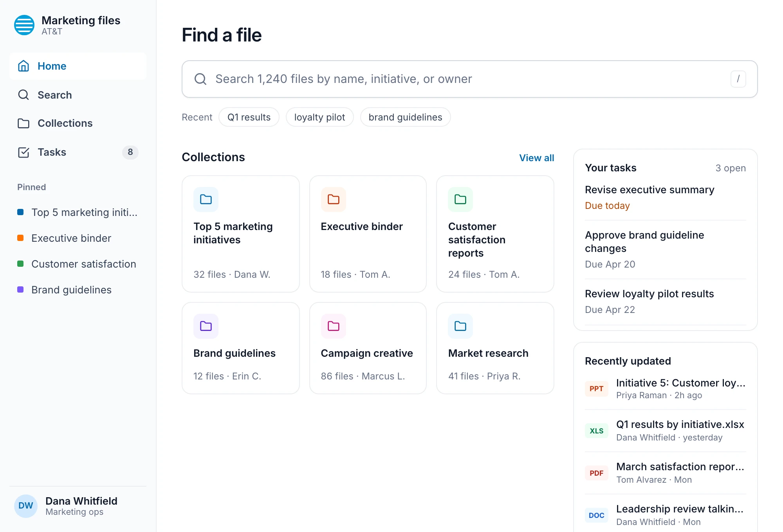Image resolution: width=783 pixels, height=532 pixels.
Task: Open the pink Campaign creative folder icon
Action: coord(334,326)
